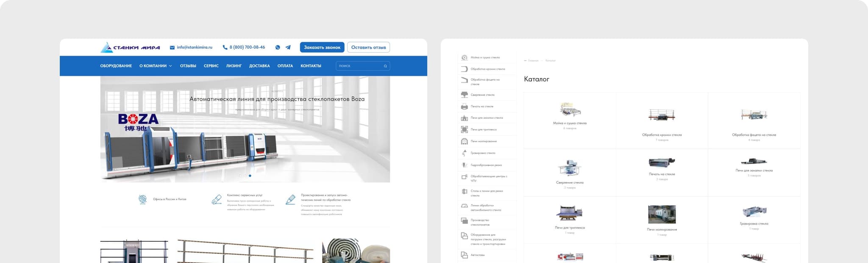Click the Станки Мира logo
This screenshot has width=868, height=263.
[x=130, y=48]
